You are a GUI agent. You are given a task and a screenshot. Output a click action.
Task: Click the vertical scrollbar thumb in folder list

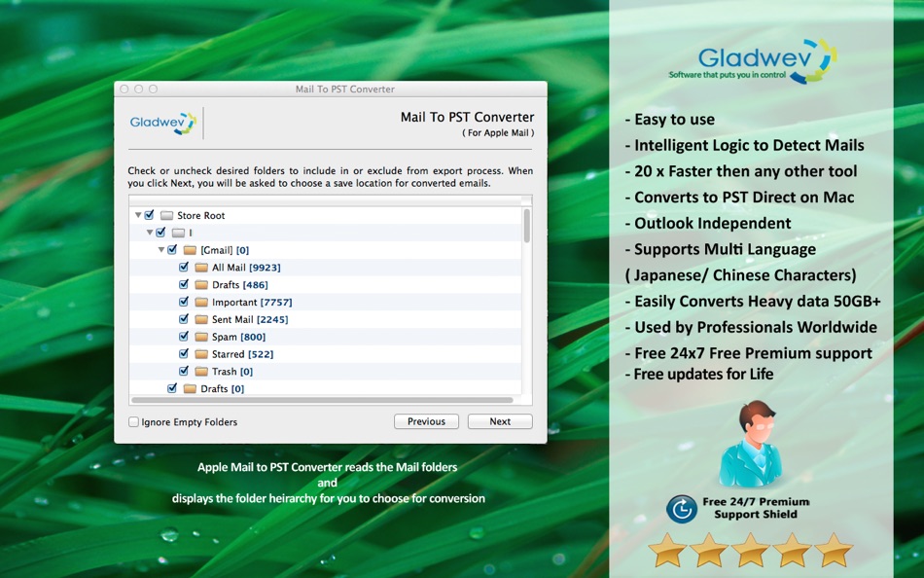[527, 226]
